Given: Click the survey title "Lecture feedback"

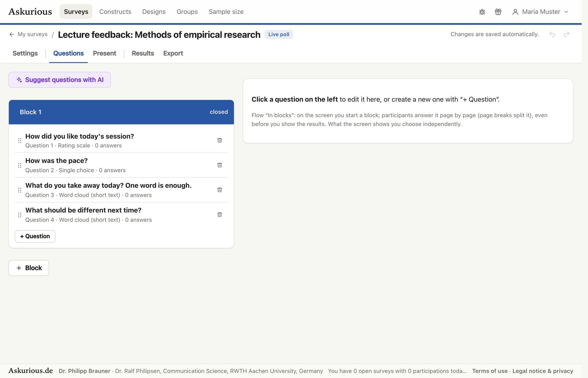Looking at the screenshot, I should coord(159,35).
